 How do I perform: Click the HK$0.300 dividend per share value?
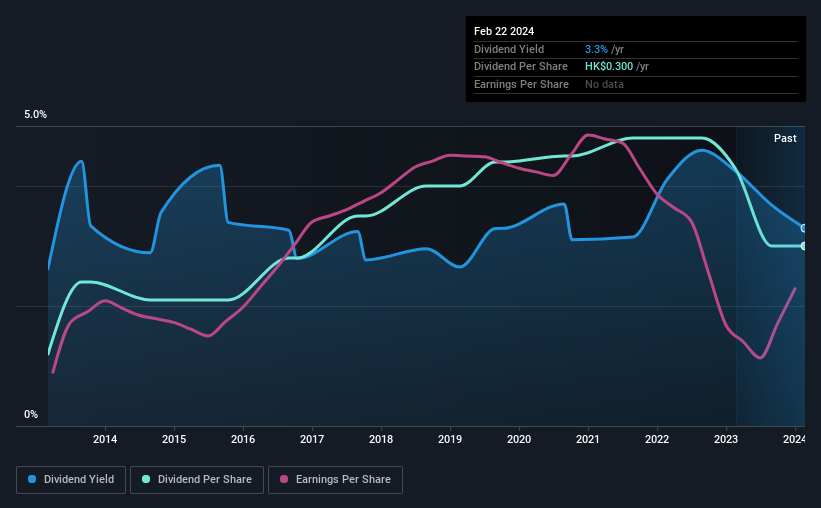[x=609, y=67]
